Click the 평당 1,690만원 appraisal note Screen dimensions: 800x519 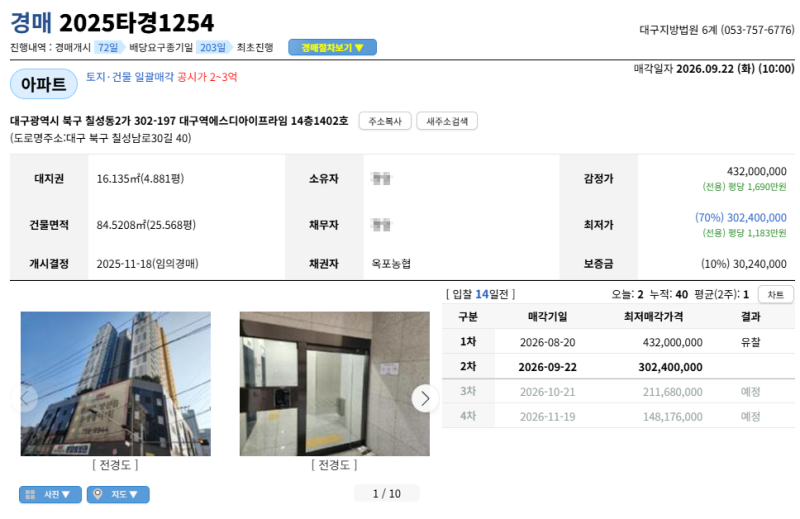click(x=744, y=187)
